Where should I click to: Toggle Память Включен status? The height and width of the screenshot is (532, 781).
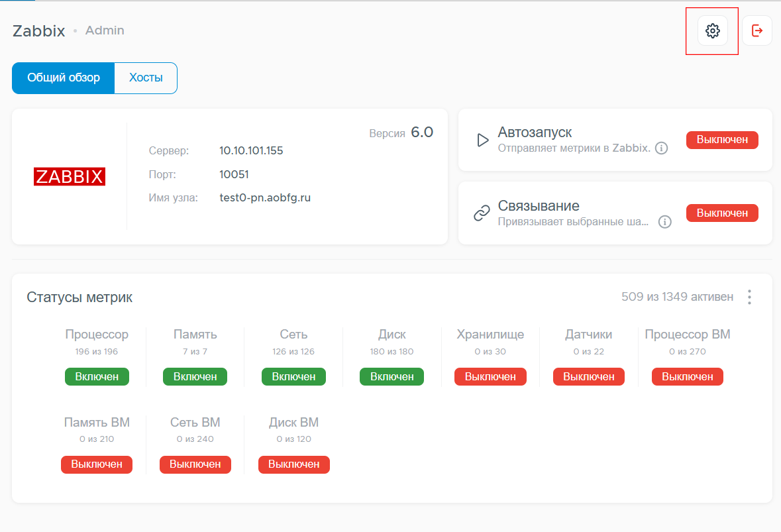tap(195, 376)
